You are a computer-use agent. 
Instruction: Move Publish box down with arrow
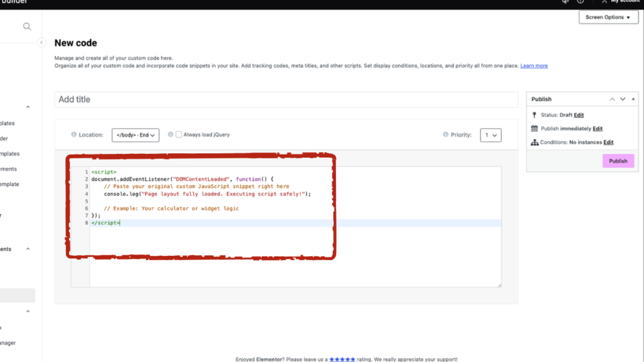click(x=623, y=99)
